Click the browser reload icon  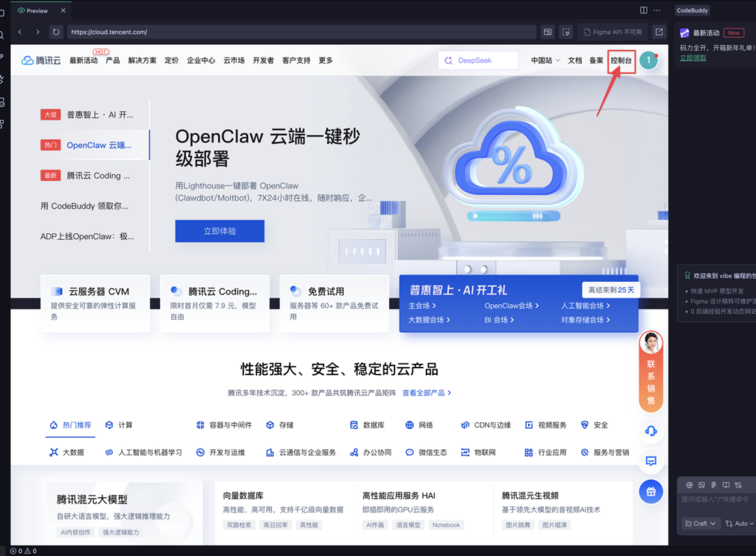click(56, 32)
